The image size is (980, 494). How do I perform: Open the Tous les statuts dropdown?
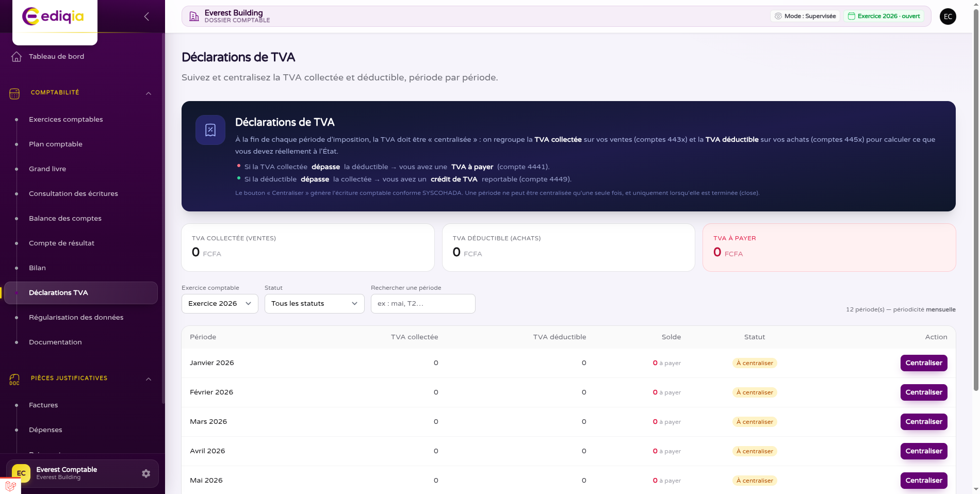click(315, 304)
